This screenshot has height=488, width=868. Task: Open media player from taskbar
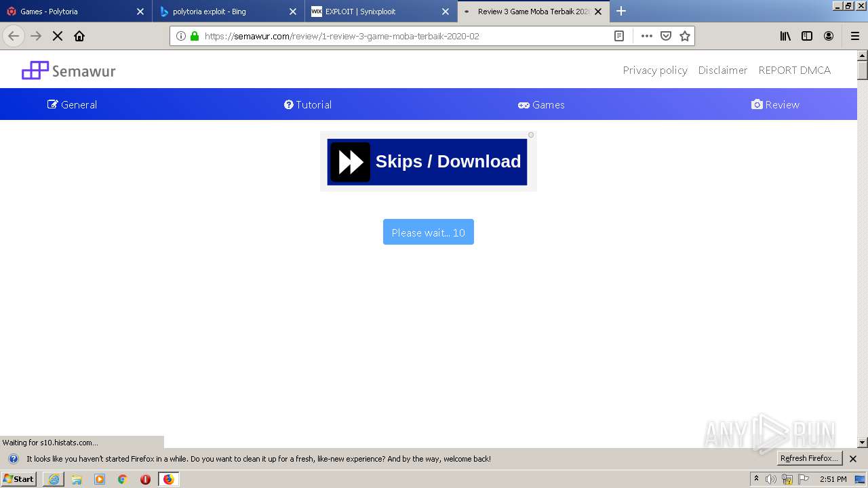(x=100, y=479)
